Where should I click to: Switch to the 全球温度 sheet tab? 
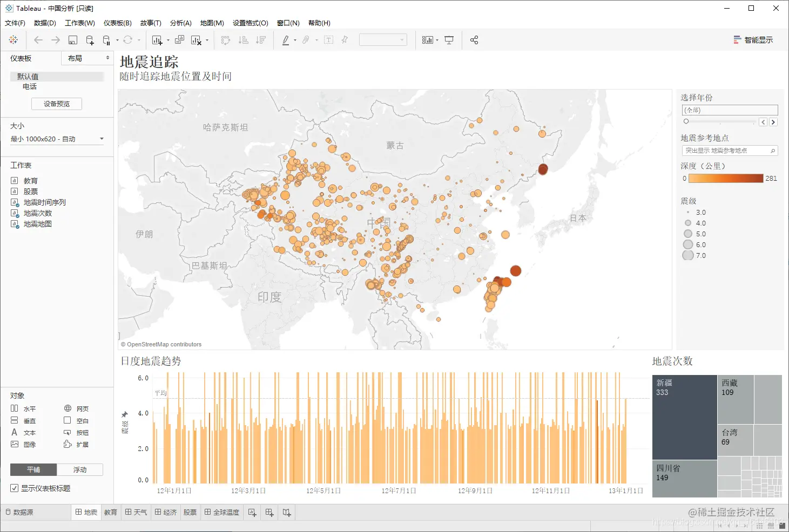click(x=222, y=513)
